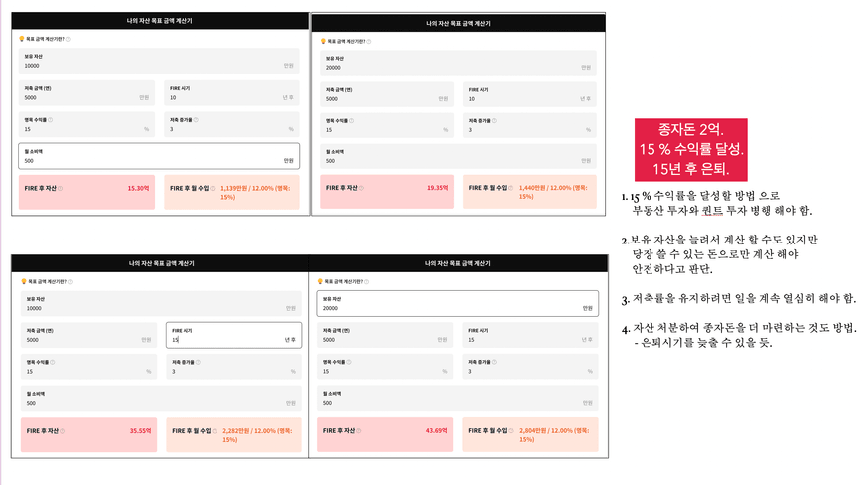The image size is (868, 485).
Task: Open help icon beside 목표 금액 계산기란? in 35.55억 panel
Action: [70, 282]
